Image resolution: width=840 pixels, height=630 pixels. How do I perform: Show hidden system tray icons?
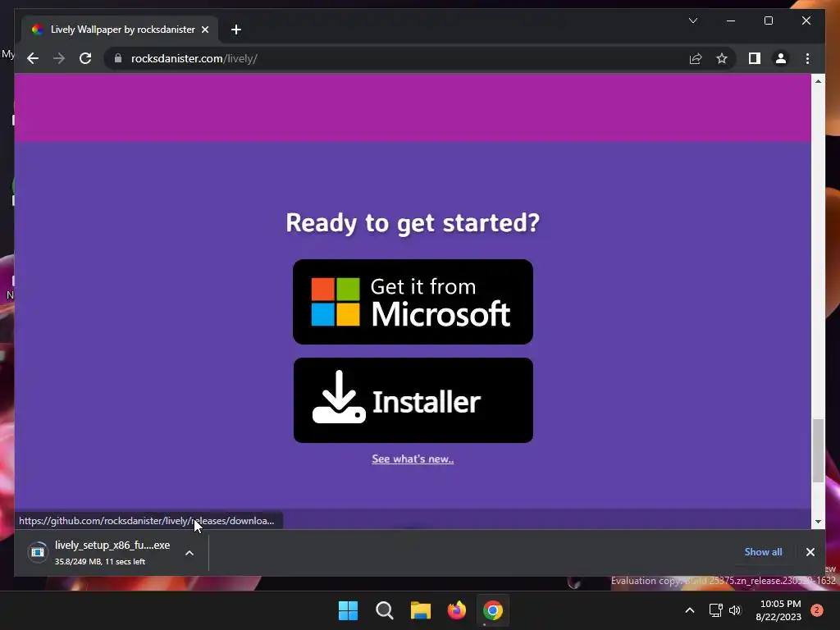click(690, 610)
